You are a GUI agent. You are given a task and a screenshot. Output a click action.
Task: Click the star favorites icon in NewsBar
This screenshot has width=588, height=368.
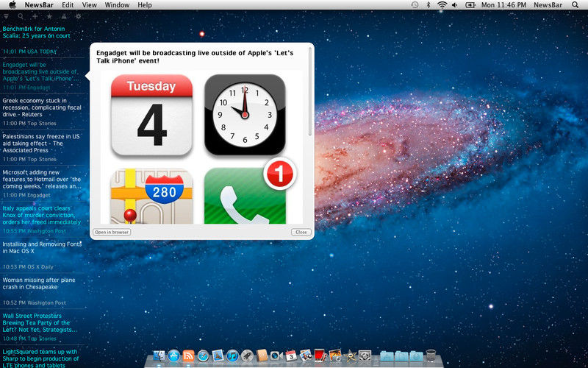pos(49,16)
